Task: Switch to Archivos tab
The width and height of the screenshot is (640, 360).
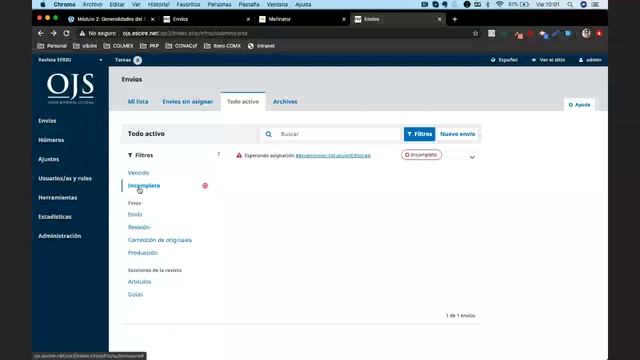Action: point(285,102)
